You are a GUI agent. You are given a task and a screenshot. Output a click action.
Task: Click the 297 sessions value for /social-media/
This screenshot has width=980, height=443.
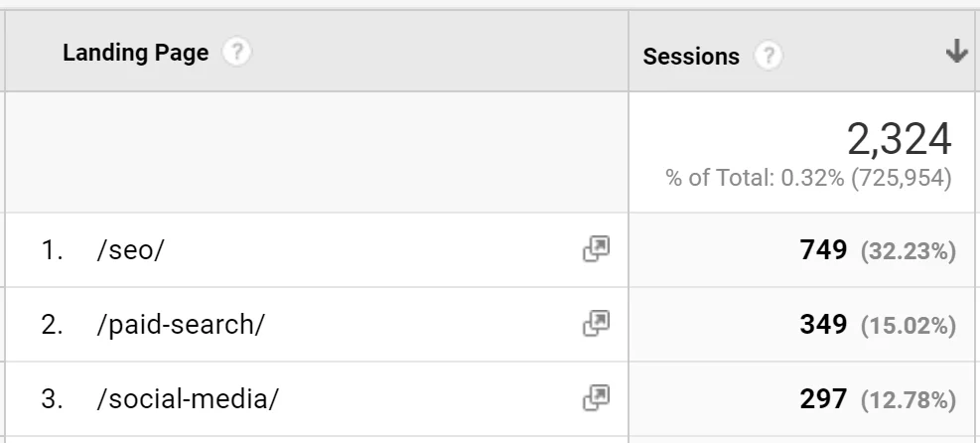coord(823,399)
